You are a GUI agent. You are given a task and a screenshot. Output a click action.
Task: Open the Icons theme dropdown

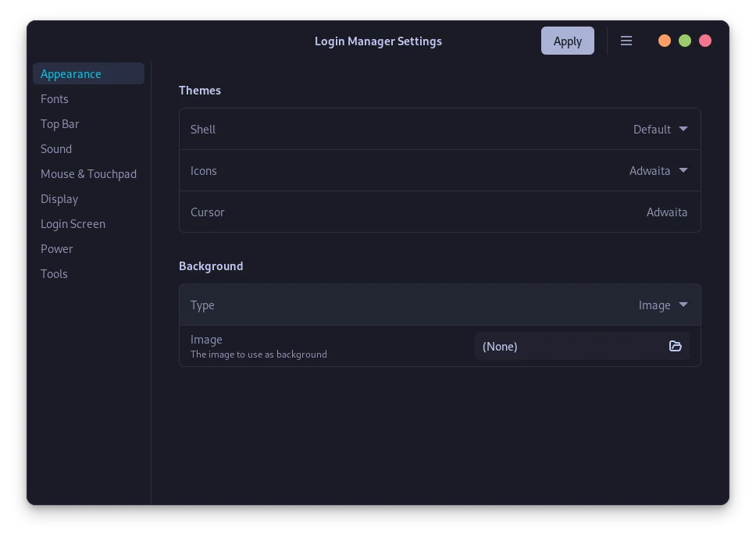point(658,170)
